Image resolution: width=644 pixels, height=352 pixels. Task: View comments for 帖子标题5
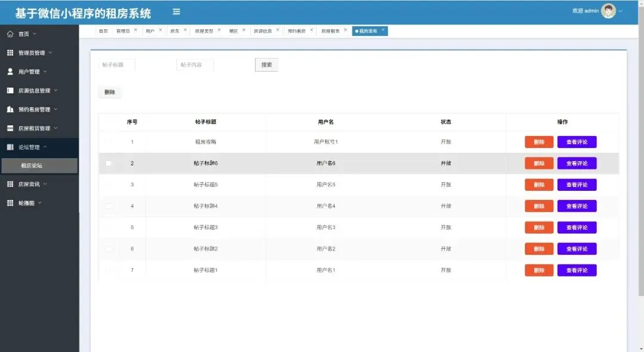pos(577,185)
